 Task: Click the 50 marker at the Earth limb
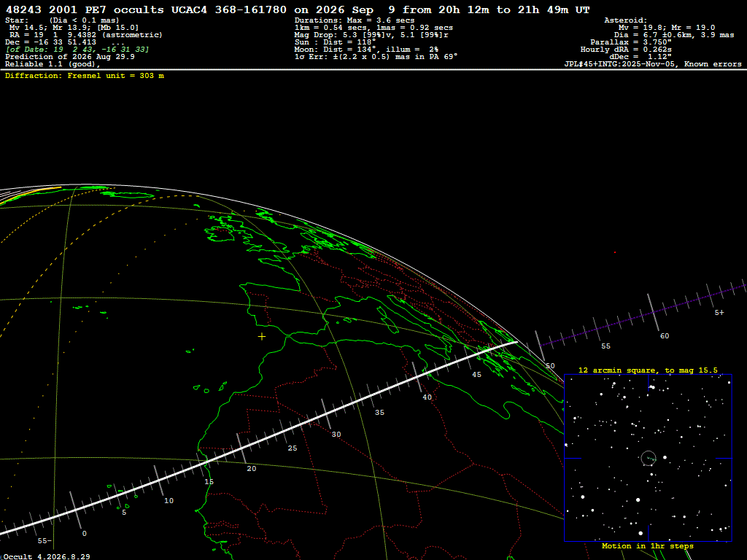(550, 366)
